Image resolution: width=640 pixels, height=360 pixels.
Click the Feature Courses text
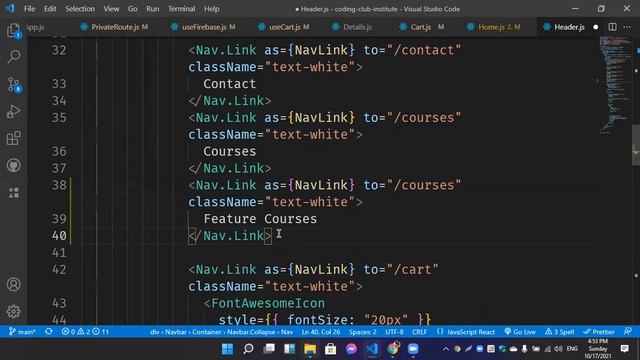(x=260, y=219)
